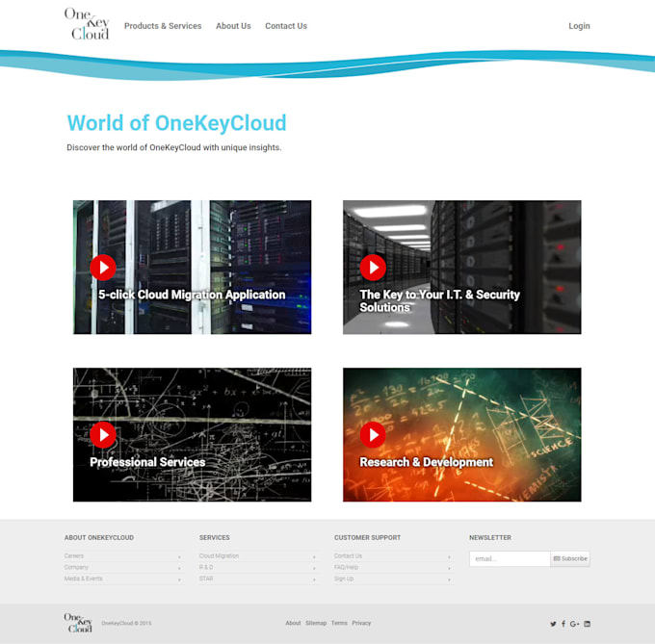Viewport: 655px width, 644px height.
Task: Focus the newsletter email input field
Action: click(x=510, y=559)
